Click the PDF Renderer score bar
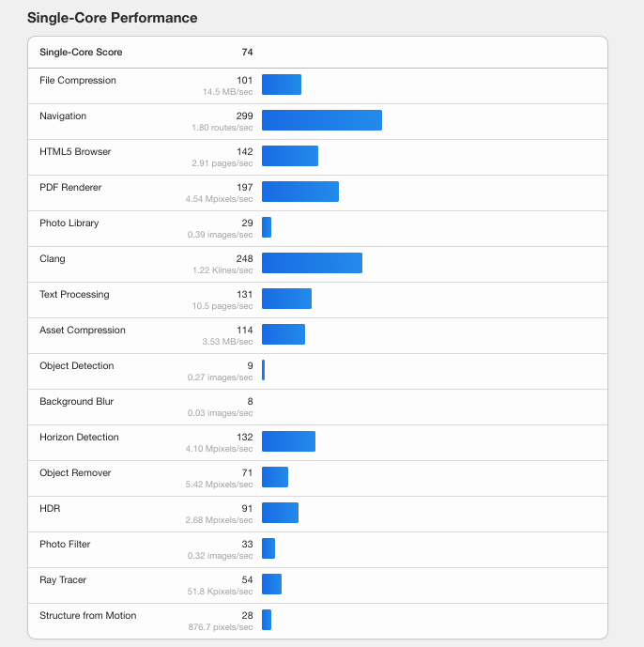 tap(299, 192)
